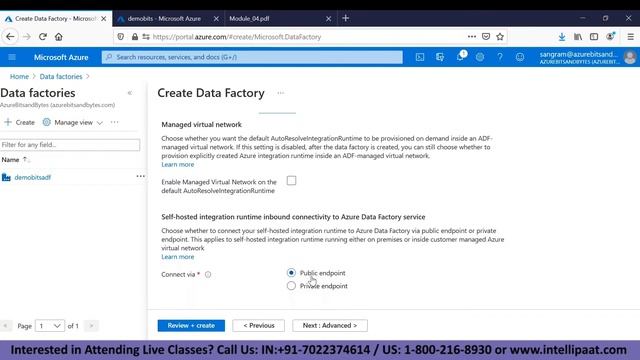Go to the browser home page
640x360 pixels.
tap(59, 37)
